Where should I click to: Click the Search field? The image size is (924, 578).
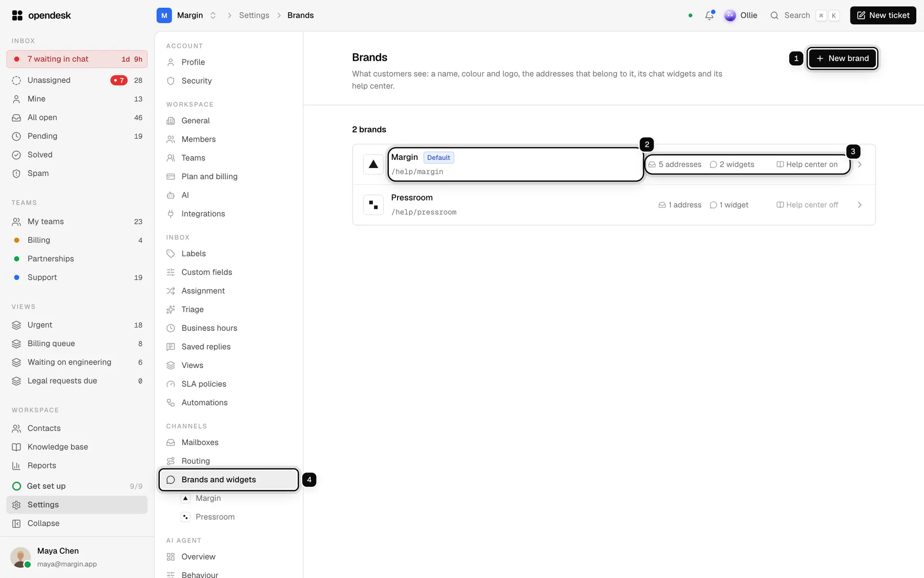pyautogui.click(x=804, y=15)
